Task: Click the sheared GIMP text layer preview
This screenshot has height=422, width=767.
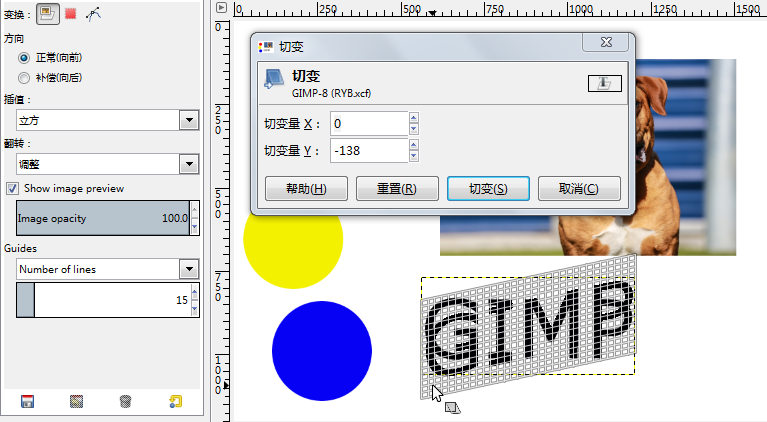Action: coord(528,327)
